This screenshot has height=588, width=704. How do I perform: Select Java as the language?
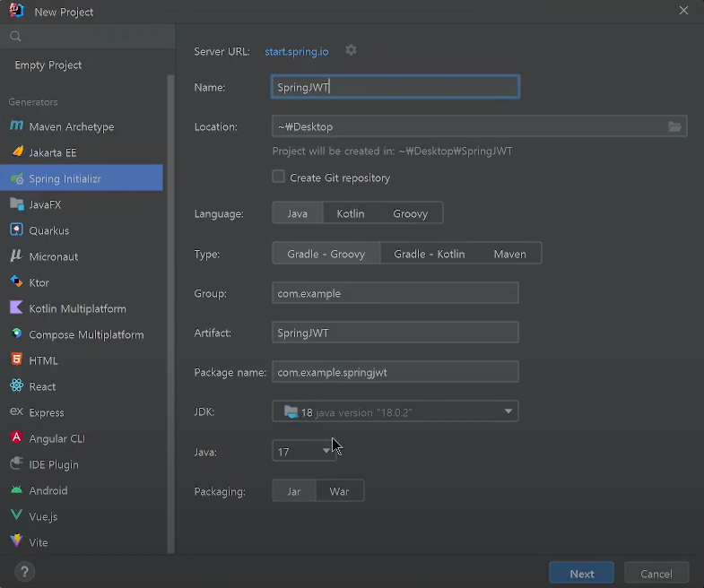297,213
